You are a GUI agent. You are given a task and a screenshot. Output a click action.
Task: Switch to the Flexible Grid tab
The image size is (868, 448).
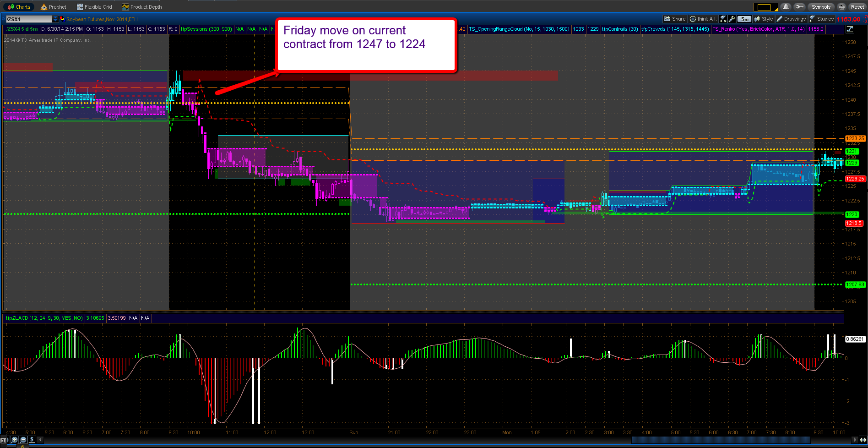point(94,7)
